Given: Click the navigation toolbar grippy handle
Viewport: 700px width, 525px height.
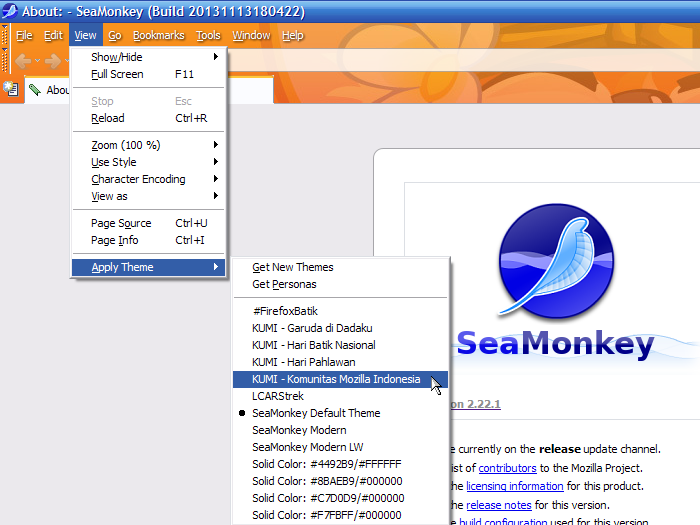Looking at the screenshot, I should 4,61.
